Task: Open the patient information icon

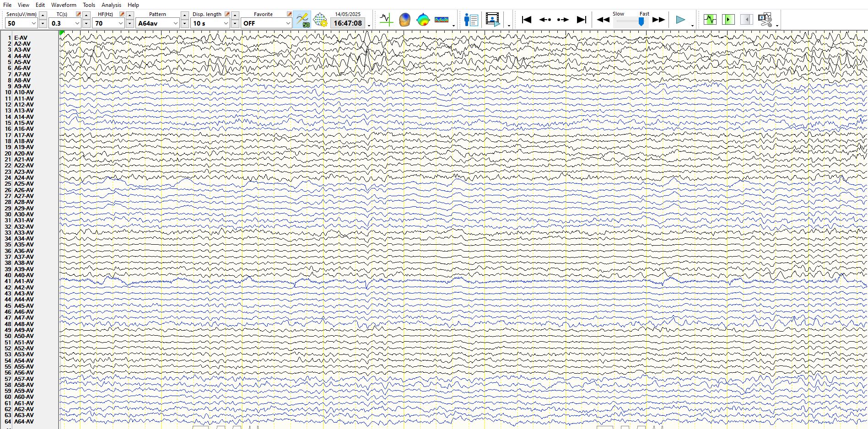Action: tap(471, 20)
